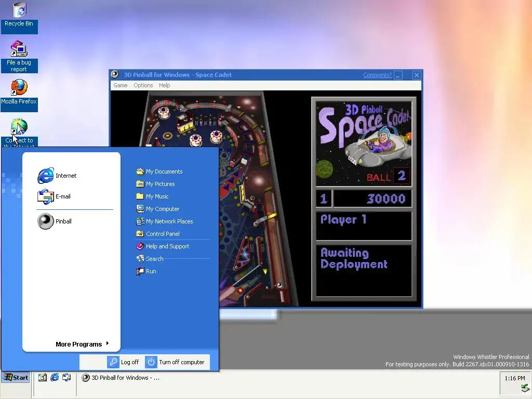Open My Network Places
Screen dimensions: 532x399
coord(165,221)
